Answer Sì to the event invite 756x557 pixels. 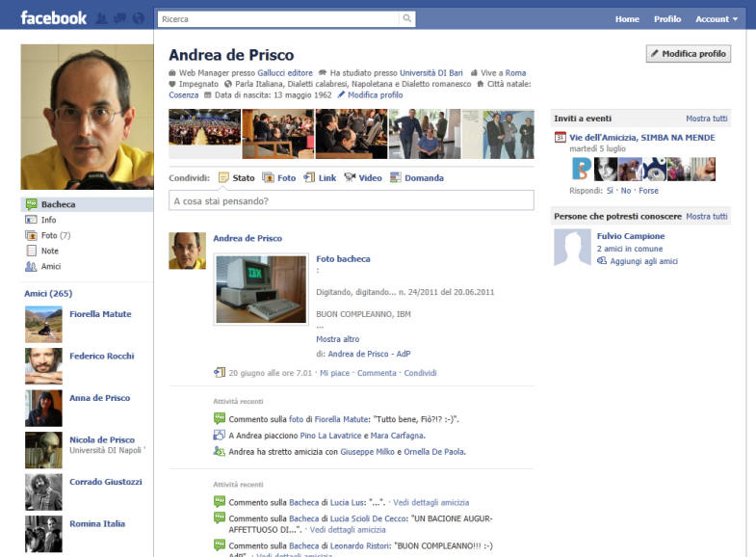(610, 191)
